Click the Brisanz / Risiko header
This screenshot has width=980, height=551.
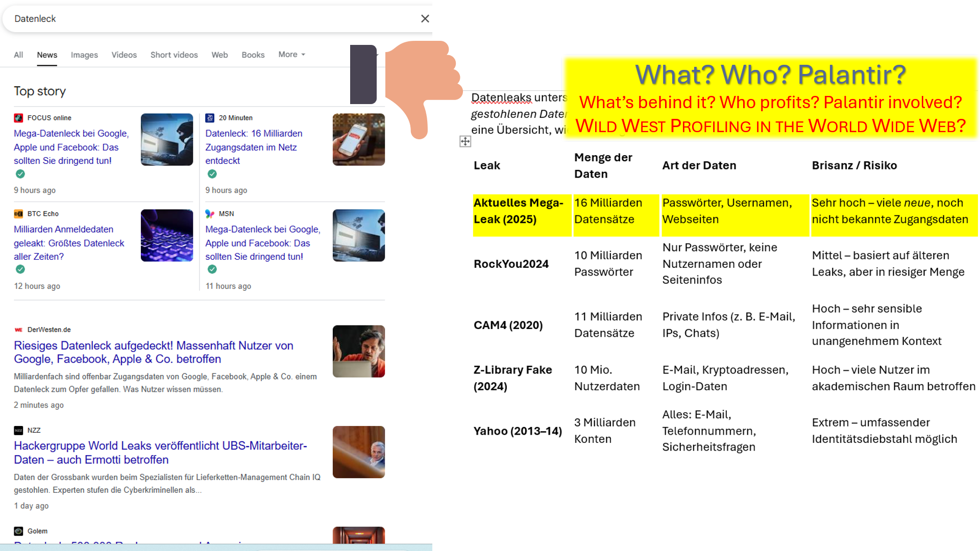coord(854,165)
